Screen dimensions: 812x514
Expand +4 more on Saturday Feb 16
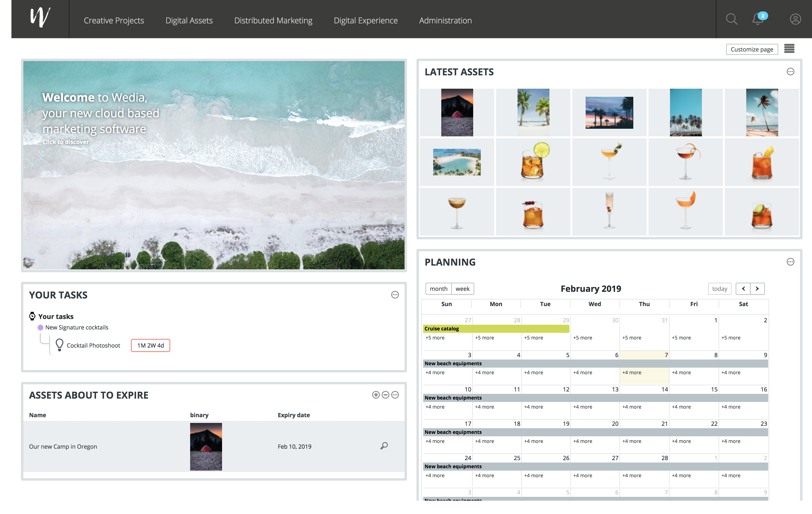(x=731, y=407)
